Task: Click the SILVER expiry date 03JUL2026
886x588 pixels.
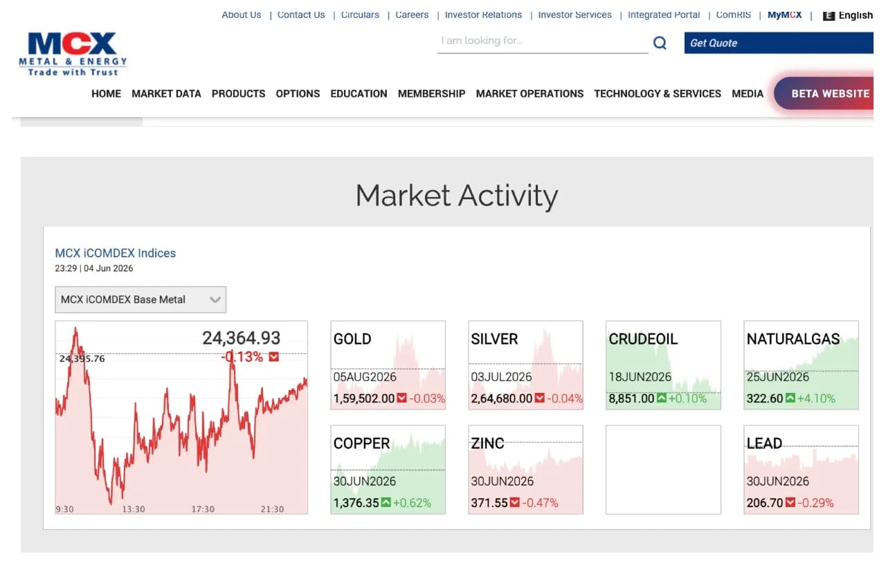Action: tap(502, 377)
